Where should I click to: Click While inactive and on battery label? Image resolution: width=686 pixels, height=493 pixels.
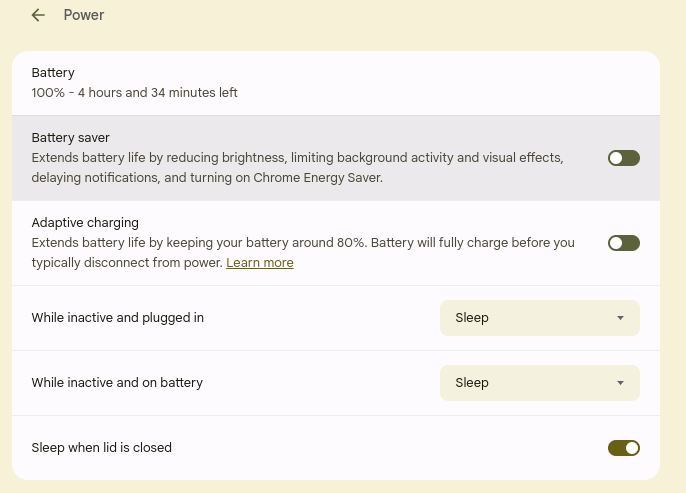[x=117, y=383]
